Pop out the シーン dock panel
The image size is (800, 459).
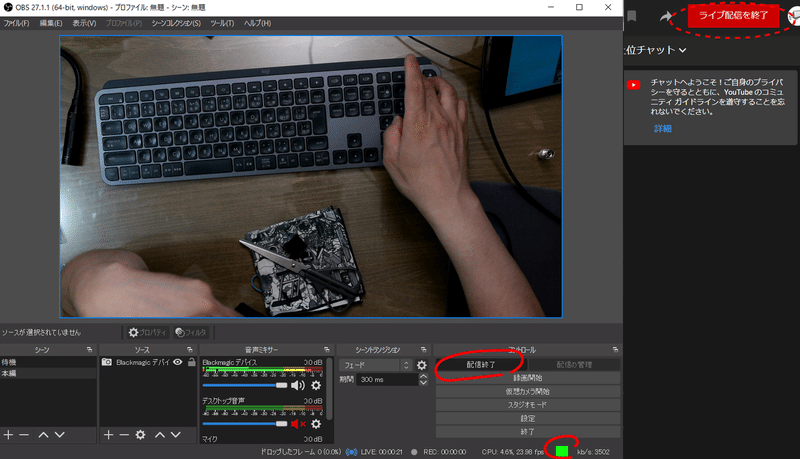pos(89,350)
